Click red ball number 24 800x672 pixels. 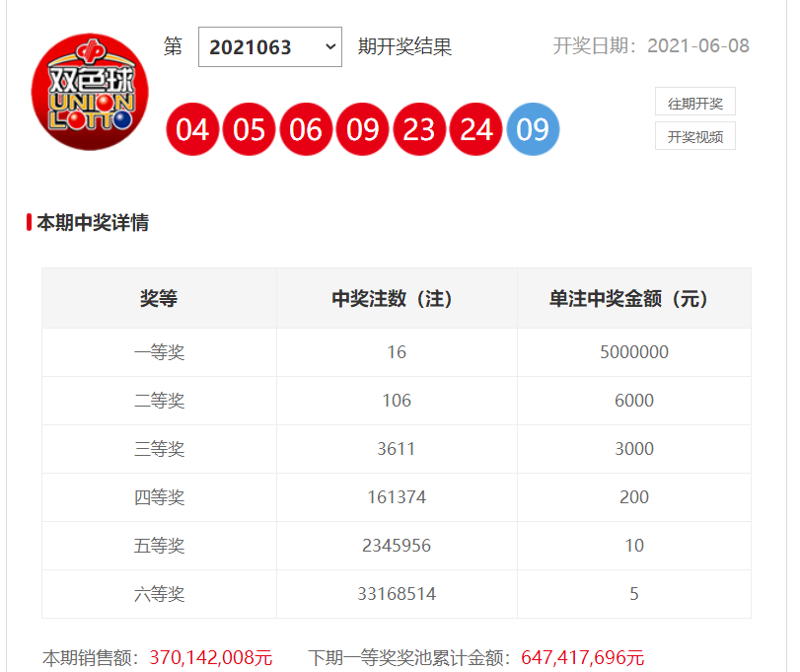tap(475, 129)
